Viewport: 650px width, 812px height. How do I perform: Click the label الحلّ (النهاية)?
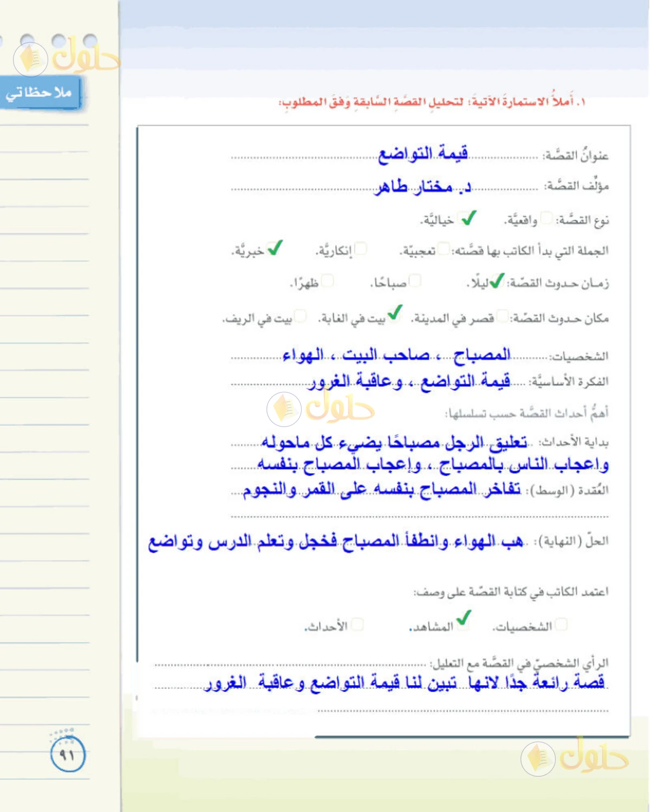pyautogui.click(x=571, y=541)
